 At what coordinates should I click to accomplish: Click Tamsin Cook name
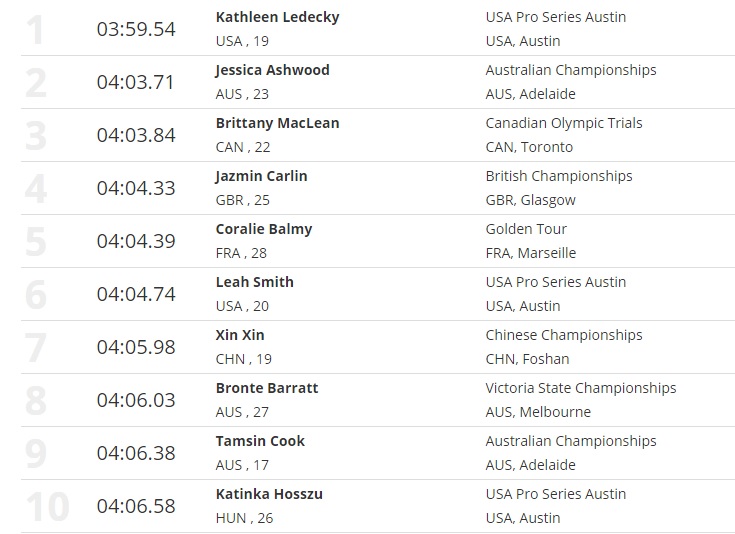pyautogui.click(x=260, y=441)
